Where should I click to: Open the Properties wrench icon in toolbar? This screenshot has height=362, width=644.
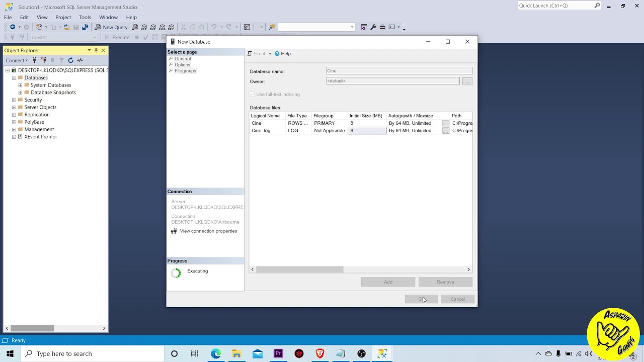[x=373, y=27]
